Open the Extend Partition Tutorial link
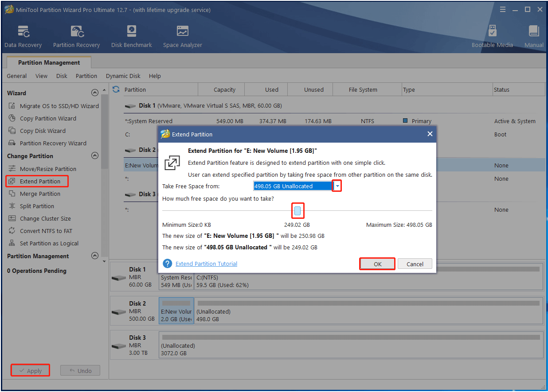The image size is (548, 392). pos(206,264)
